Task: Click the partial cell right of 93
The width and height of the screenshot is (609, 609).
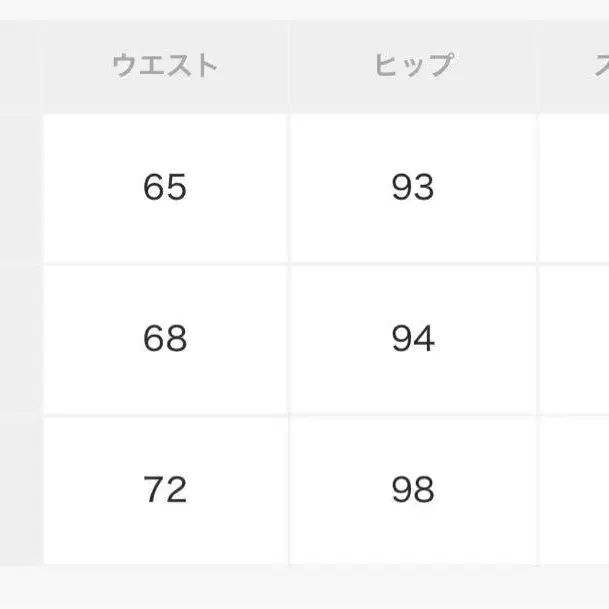Action: tap(576, 188)
